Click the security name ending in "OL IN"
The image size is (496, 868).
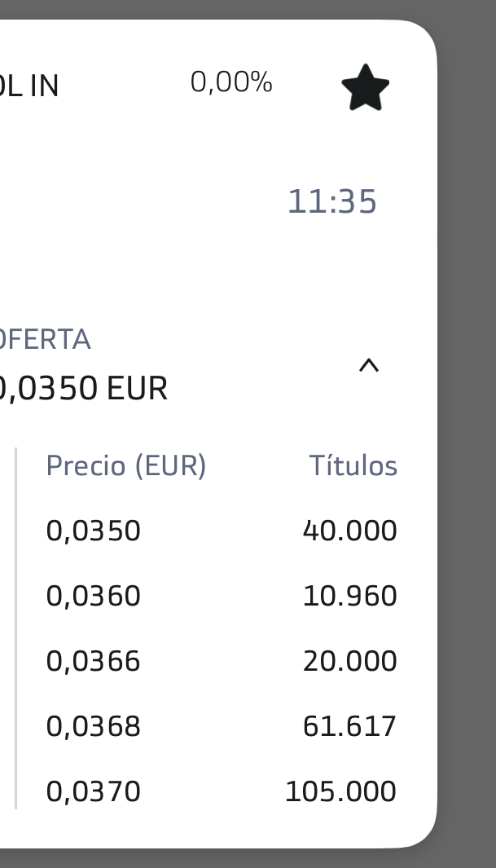coord(30,86)
